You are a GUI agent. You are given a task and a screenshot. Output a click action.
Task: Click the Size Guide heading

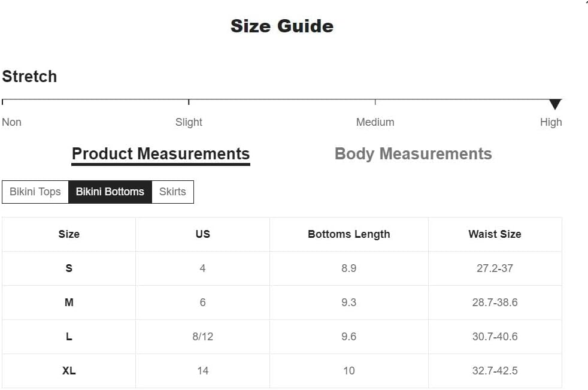pos(282,26)
